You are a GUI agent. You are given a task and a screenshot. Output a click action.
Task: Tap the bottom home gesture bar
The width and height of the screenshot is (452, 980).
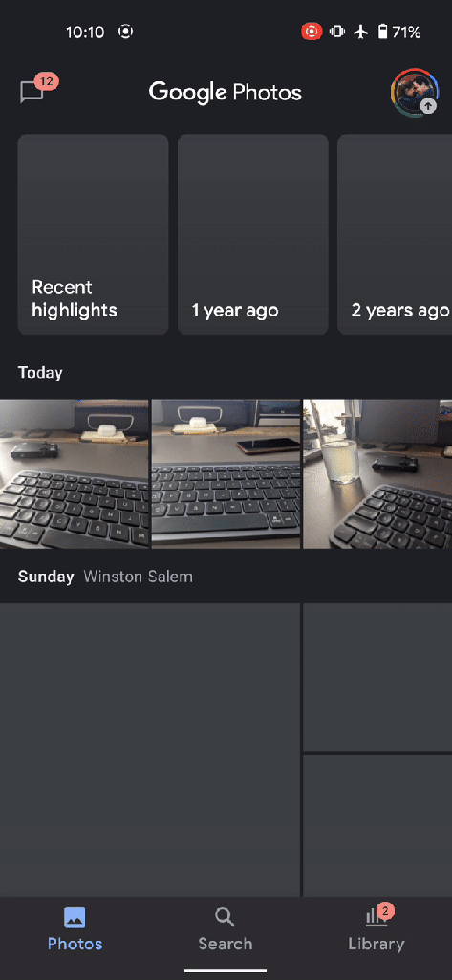coord(226,970)
